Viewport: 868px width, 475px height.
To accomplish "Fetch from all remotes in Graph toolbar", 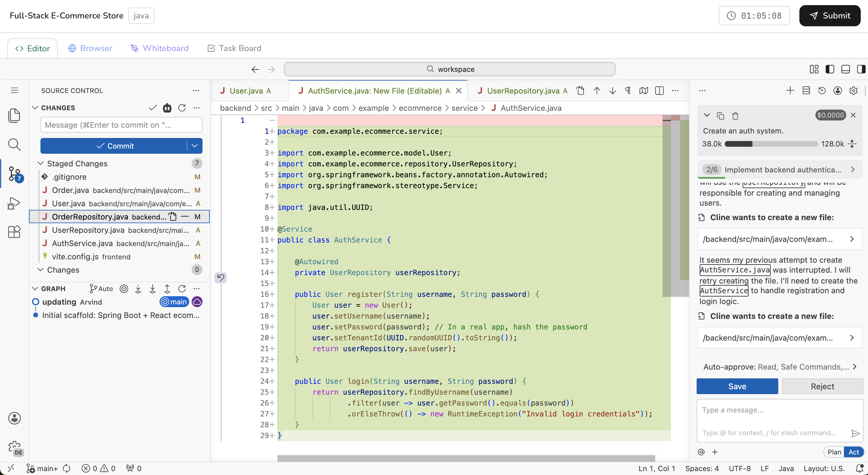I will pyautogui.click(x=138, y=289).
